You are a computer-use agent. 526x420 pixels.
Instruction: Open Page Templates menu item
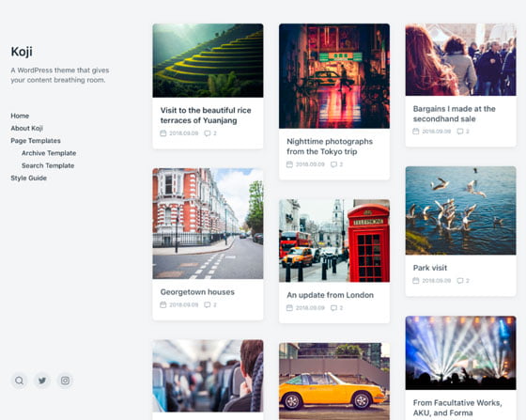[36, 141]
